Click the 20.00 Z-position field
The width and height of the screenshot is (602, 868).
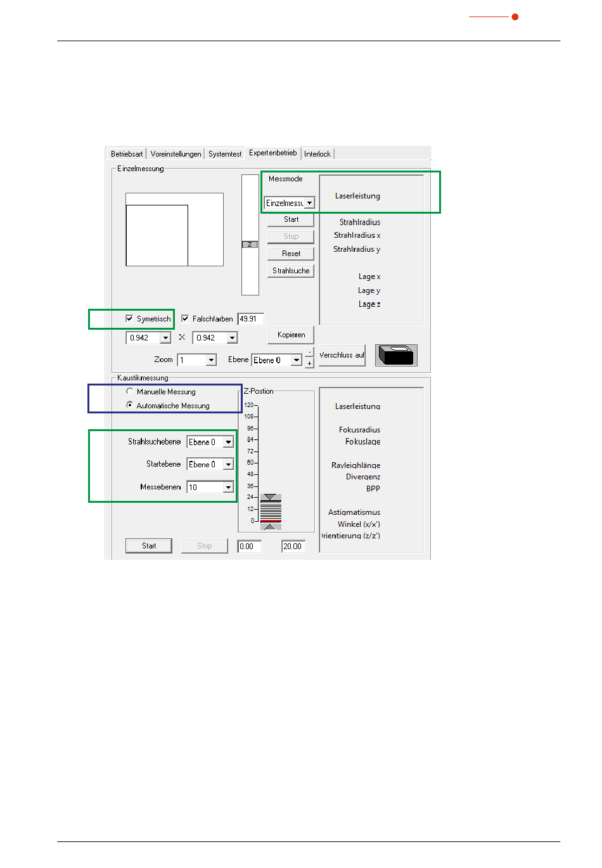click(x=293, y=547)
